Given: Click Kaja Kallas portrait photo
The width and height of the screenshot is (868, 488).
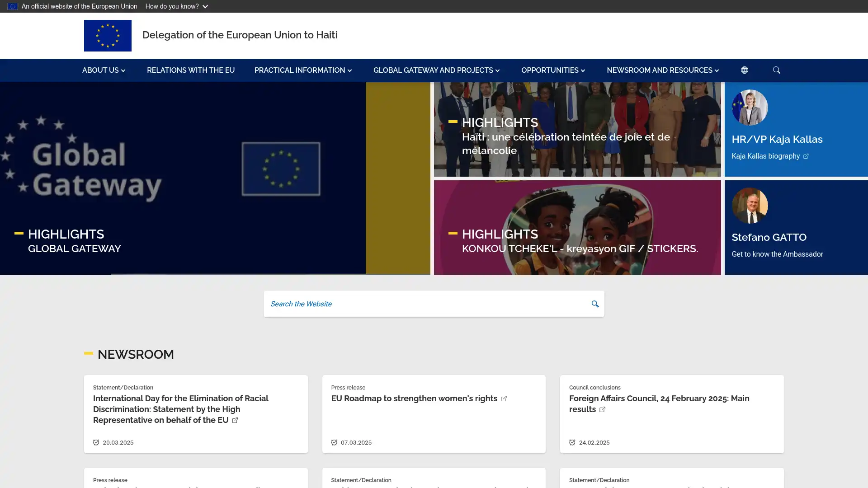Looking at the screenshot, I should click(750, 108).
